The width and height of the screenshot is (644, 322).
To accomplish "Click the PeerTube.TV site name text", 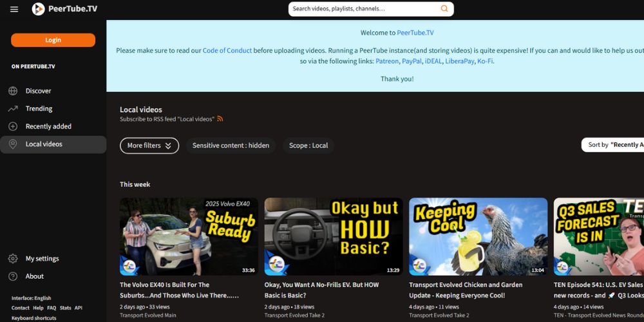I will [x=73, y=8].
